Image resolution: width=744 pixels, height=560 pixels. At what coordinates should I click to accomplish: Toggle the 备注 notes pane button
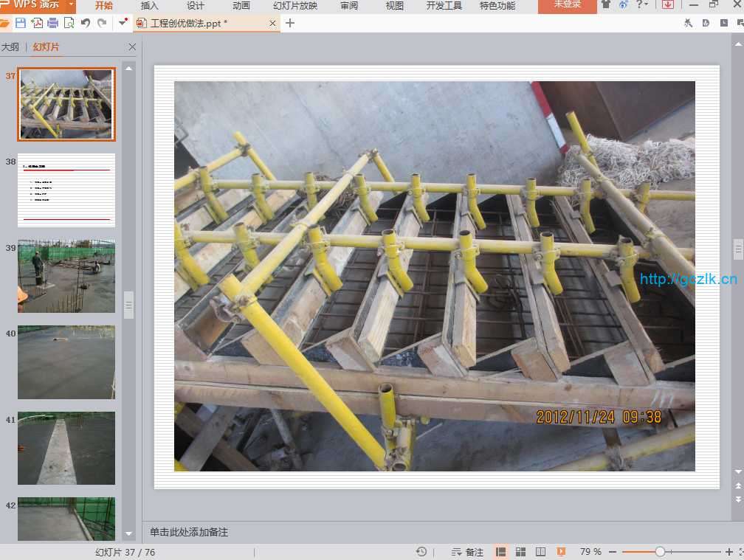click(467, 552)
